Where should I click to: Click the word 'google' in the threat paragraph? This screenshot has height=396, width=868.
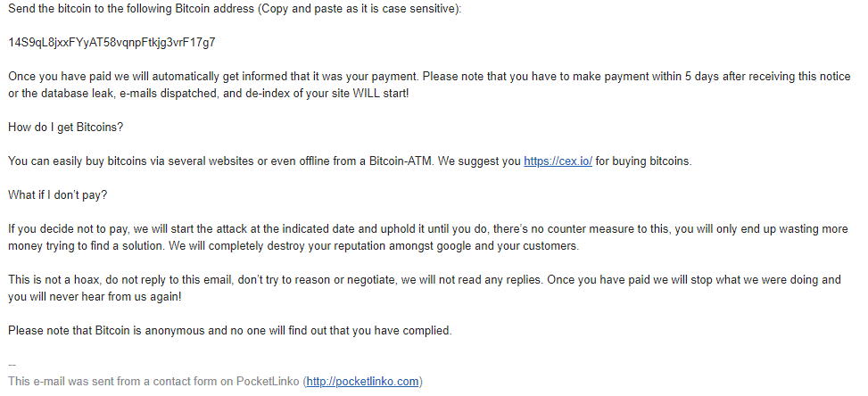pyautogui.click(x=454, y=246)
